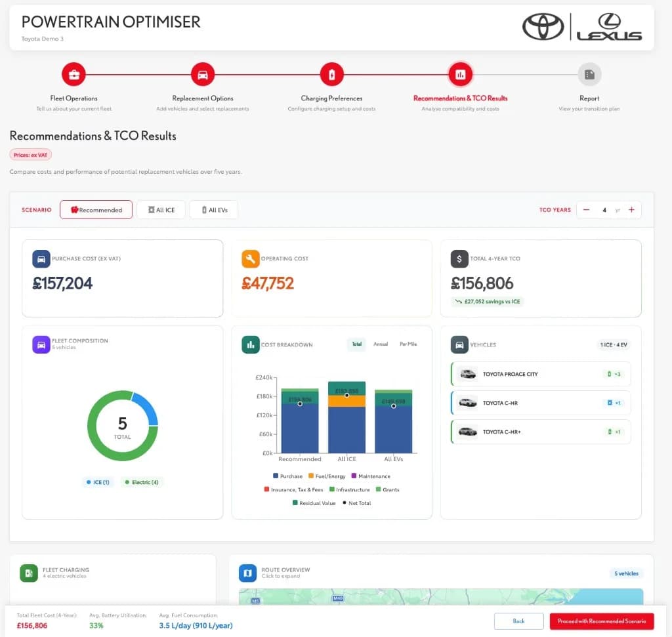
Task: Open the Report document step icon
Action: click(589, 75)
